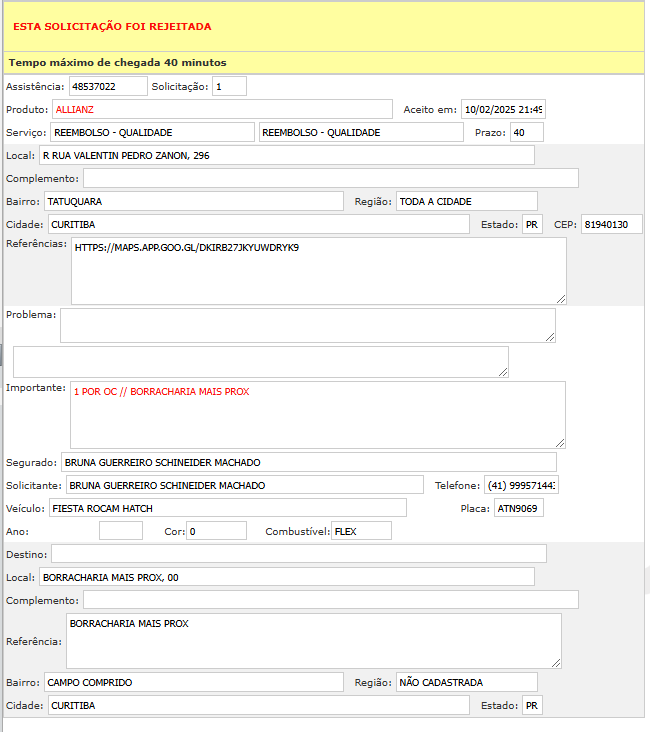Click the Região field showing TODA A CIDADE
This screenshot has width=650, height=732.
466,201
